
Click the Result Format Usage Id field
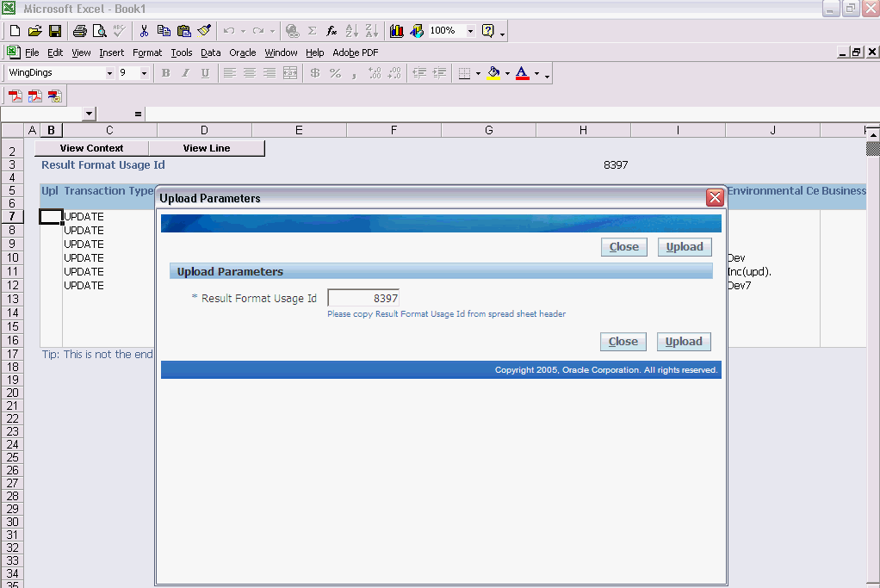363,298
